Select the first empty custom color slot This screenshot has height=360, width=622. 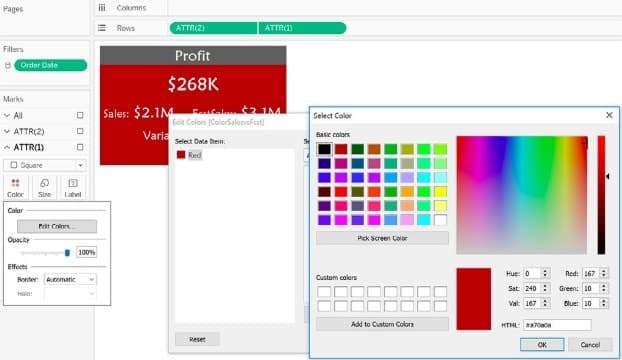point(324,292)
